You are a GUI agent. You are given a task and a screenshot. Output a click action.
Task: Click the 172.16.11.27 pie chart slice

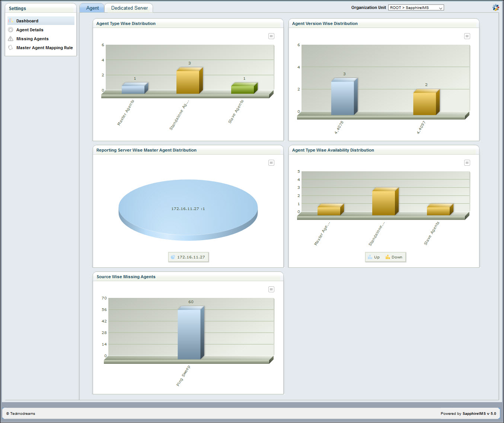(x=188, y=209)
